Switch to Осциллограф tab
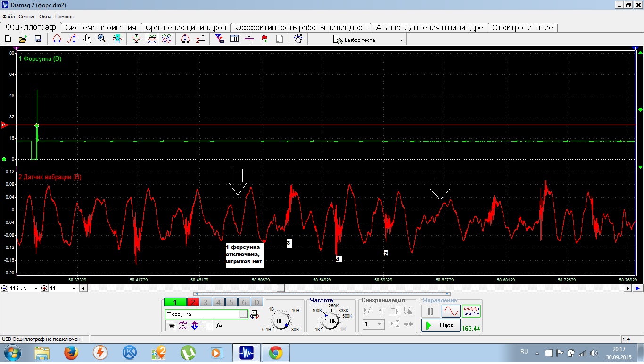The width and height of the screenshot is (644, 364). pos(31,27)
